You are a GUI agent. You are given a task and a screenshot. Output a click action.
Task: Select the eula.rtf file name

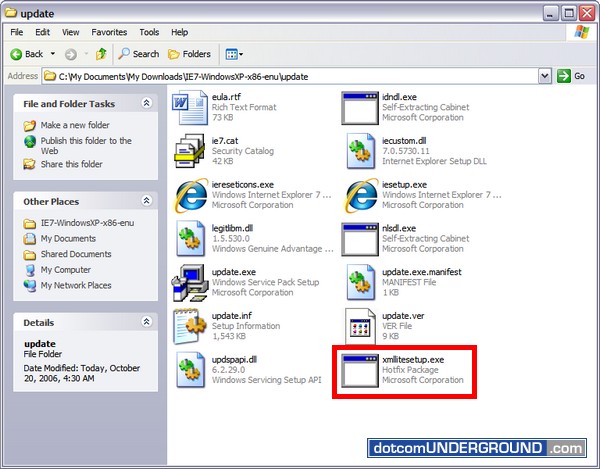227,97
